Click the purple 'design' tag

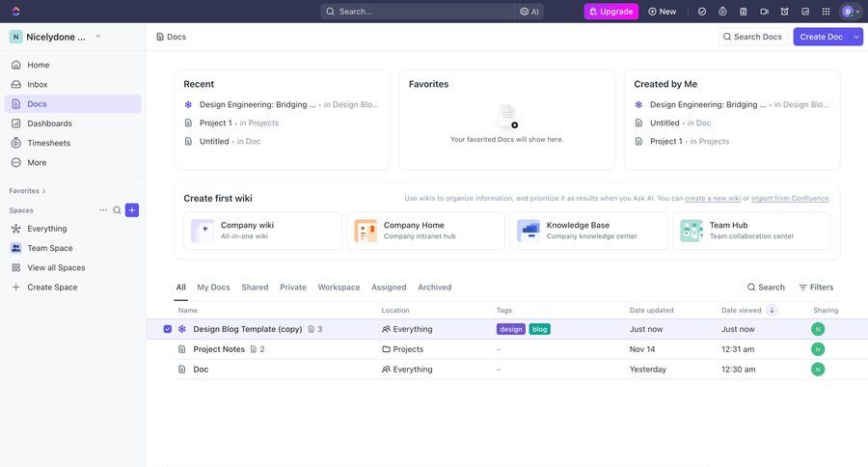510,329
